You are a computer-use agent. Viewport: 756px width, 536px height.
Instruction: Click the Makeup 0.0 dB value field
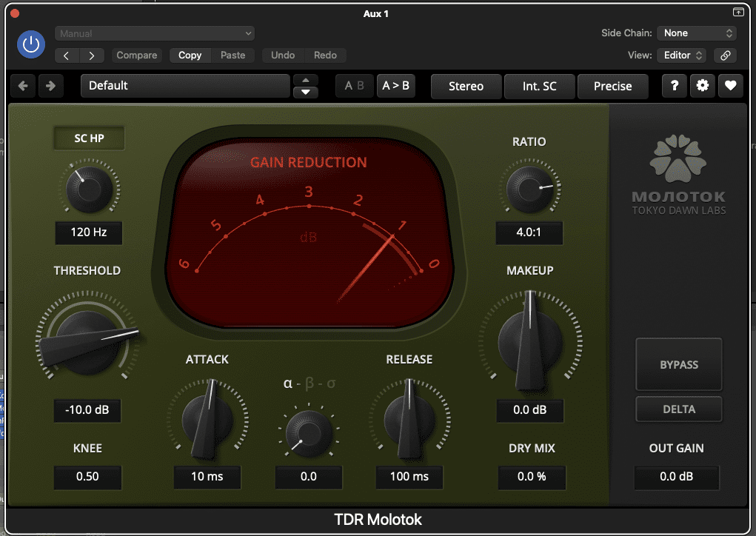click(x=530, y=410)
